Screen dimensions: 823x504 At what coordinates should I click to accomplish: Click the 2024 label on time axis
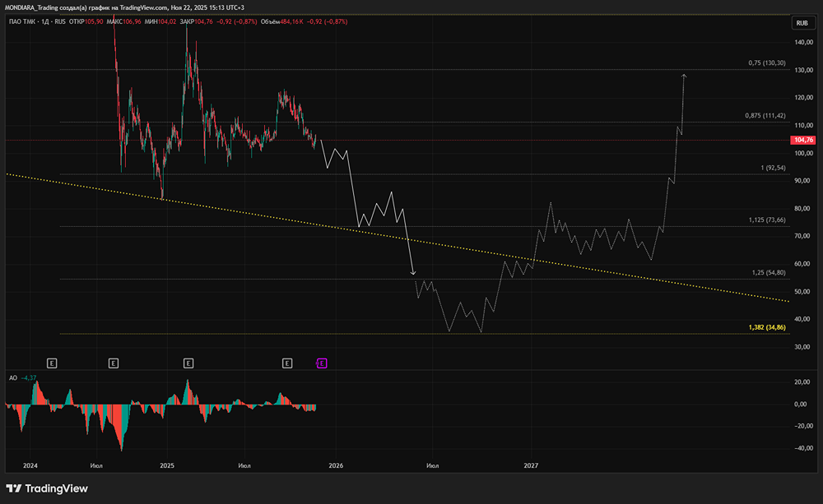click(30, 465)
